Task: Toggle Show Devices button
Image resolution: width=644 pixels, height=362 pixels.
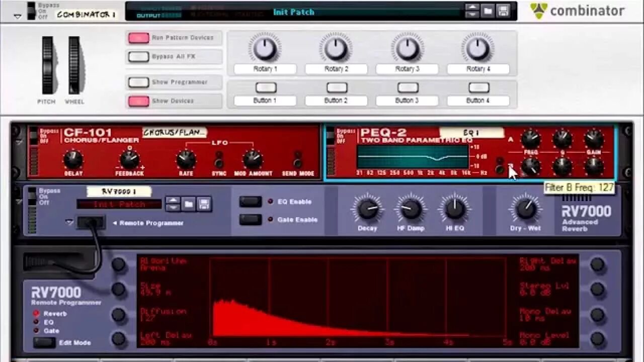Action: pyautogui.click(x=138, y=101)
